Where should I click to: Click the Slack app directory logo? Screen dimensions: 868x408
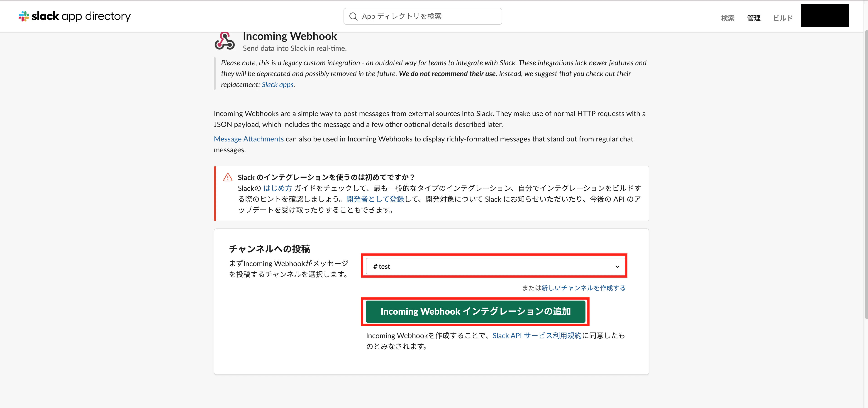74,16
